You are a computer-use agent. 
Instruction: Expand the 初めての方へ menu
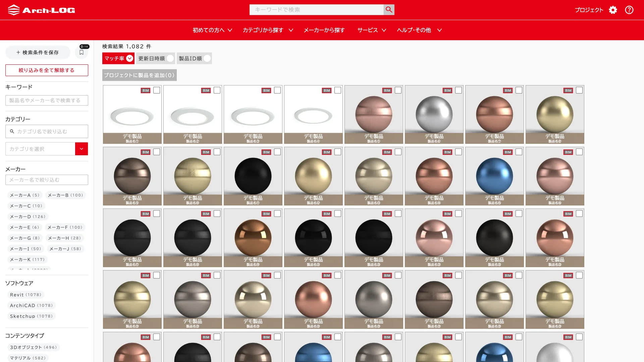point(212,30)
